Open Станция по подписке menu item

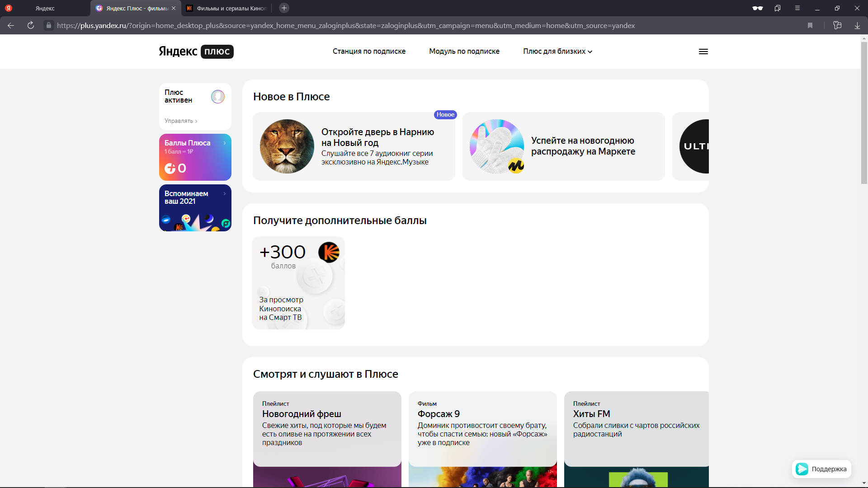click(x=369, y=52)
